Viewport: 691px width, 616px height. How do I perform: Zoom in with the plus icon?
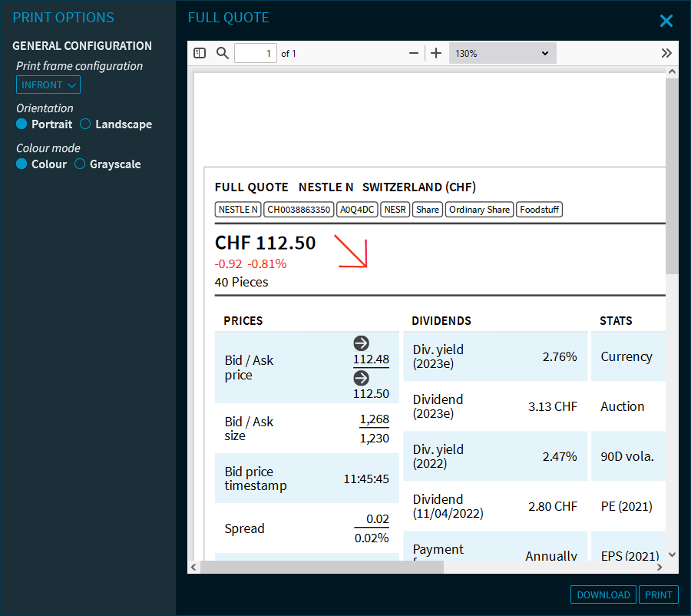(x=436, y=53)
